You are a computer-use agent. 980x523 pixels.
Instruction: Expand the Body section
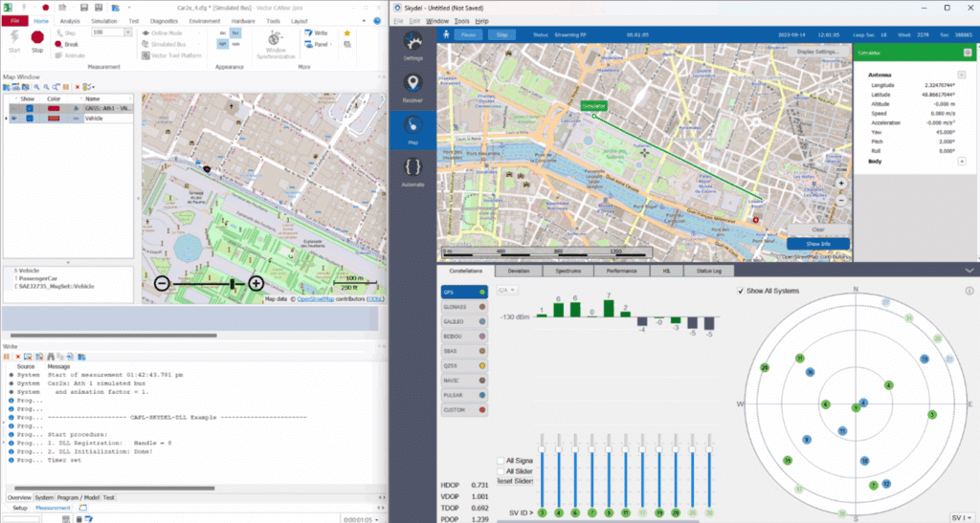(x=961, y=162)
